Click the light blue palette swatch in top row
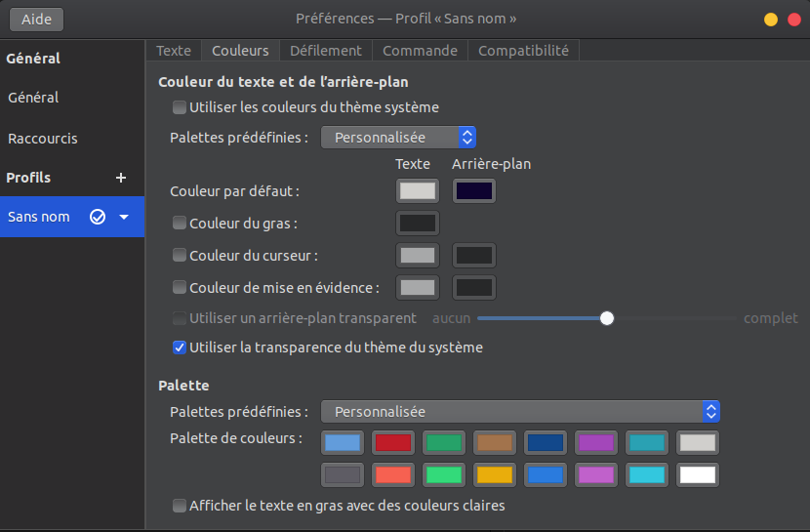 click(x=343, y=442)
